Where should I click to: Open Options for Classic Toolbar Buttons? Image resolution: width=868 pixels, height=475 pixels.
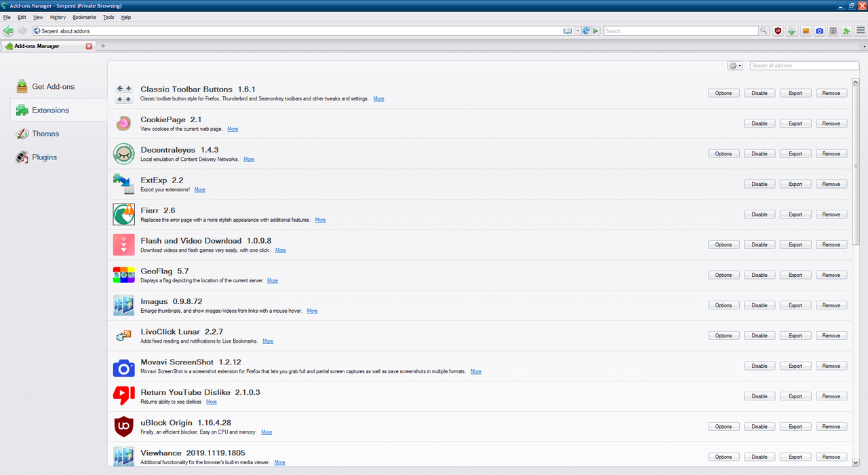pyautogui.click(x=724, y=94)
